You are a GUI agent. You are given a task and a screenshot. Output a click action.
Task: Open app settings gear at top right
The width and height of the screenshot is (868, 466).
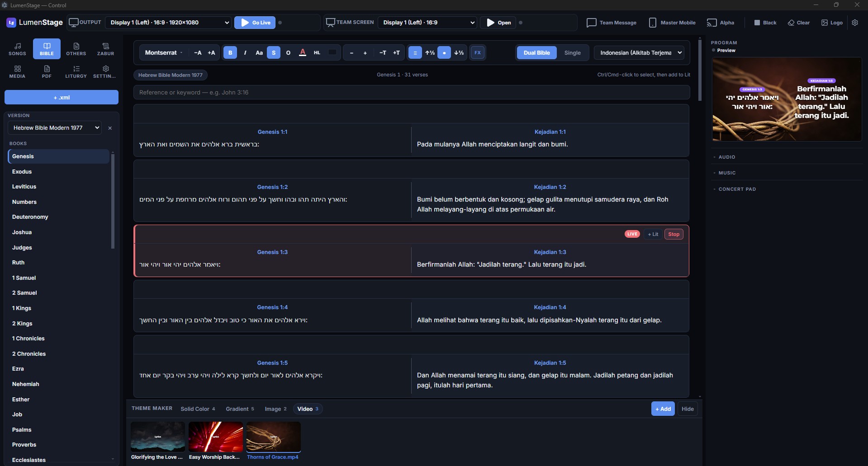855,23
